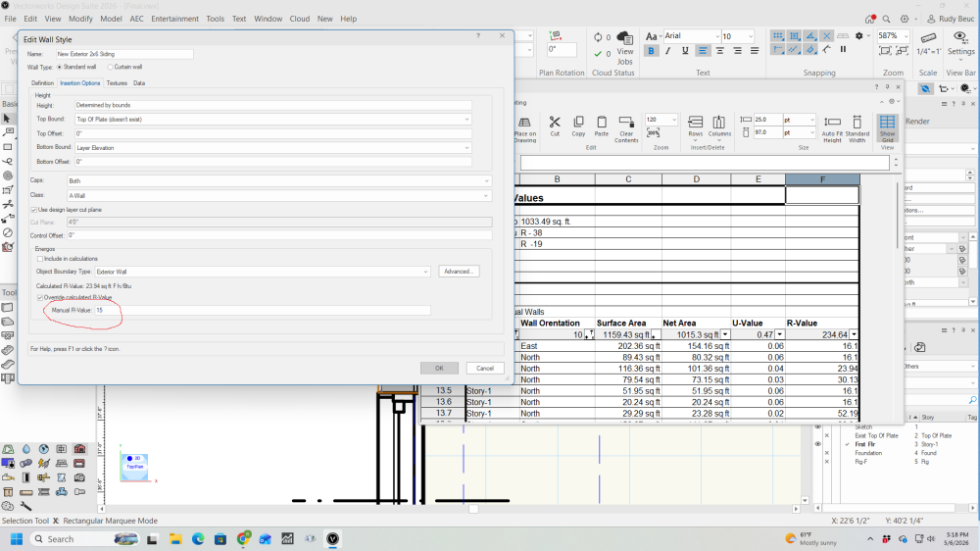Open Windows Start button
The width and height of the screenshot is (980, 551).
coord(17,539)
